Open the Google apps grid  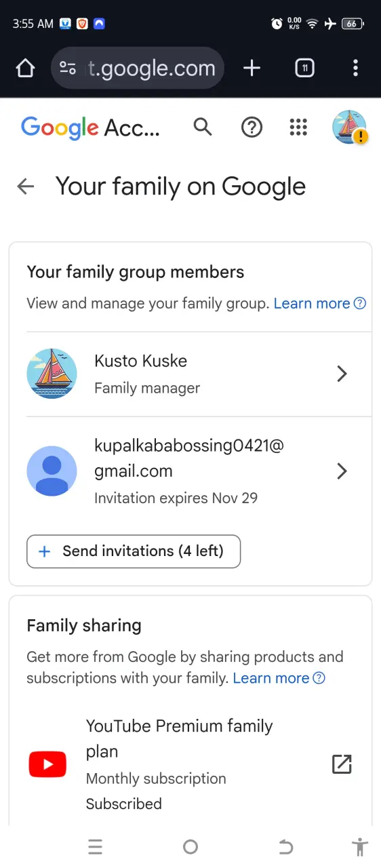click(x=298, y=127)
